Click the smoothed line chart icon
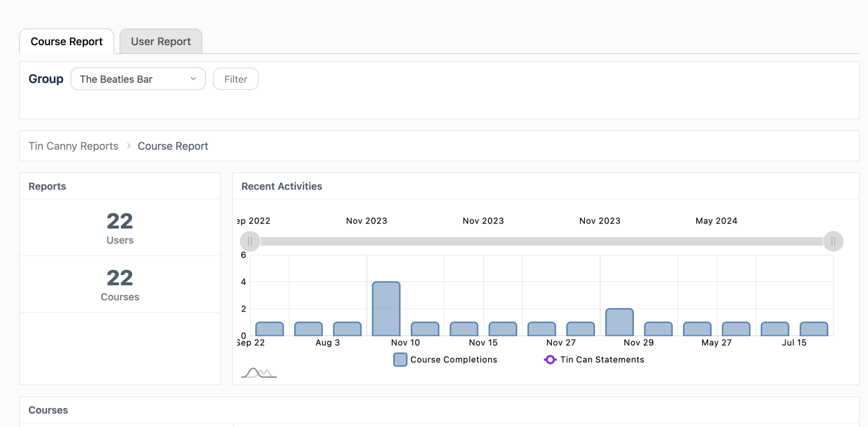868x427 pixels. 259,373
